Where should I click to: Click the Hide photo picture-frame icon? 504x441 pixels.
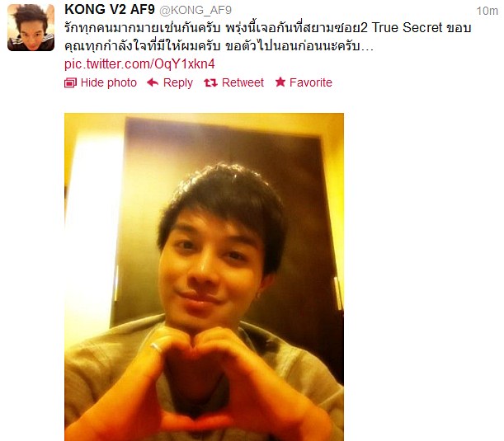[x=70, y=83]
